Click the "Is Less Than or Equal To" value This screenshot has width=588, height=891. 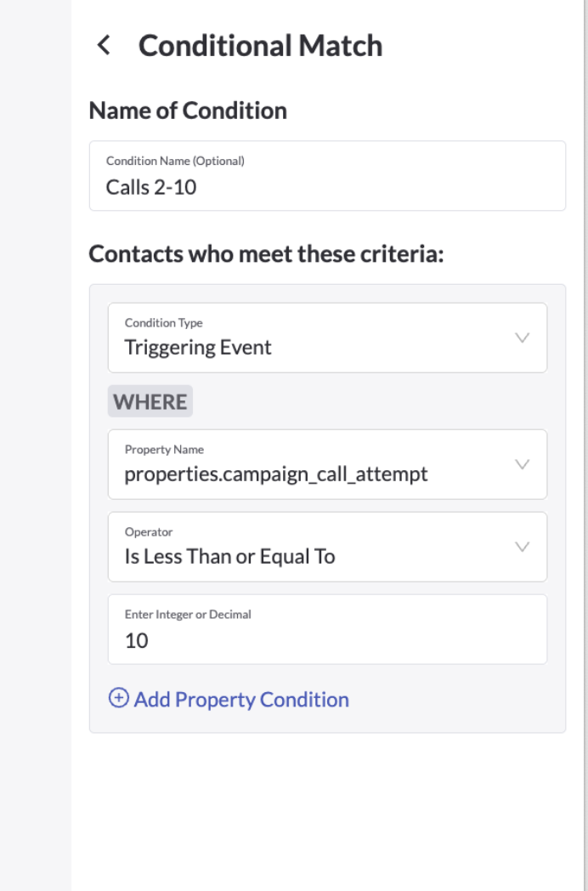[x=229, y=557]
